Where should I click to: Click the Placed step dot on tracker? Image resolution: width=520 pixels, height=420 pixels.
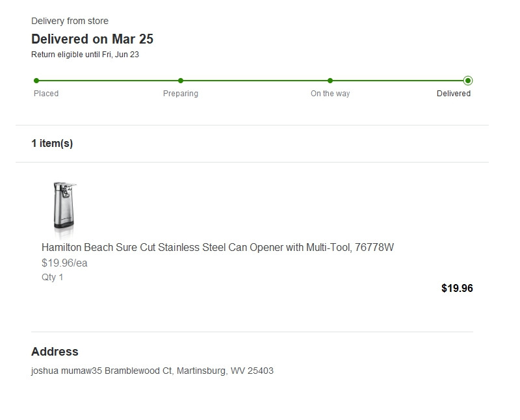[36, 81]
